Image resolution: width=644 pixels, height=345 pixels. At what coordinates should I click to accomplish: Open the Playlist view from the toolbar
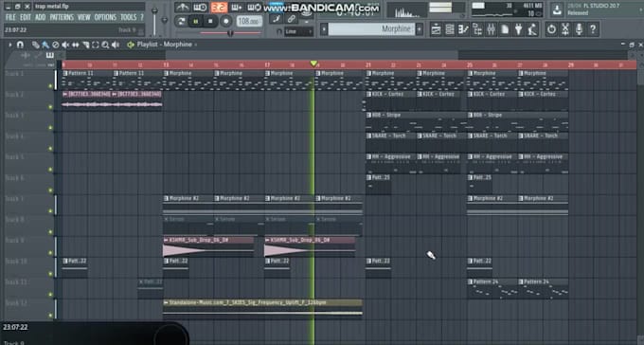(437, 29)
